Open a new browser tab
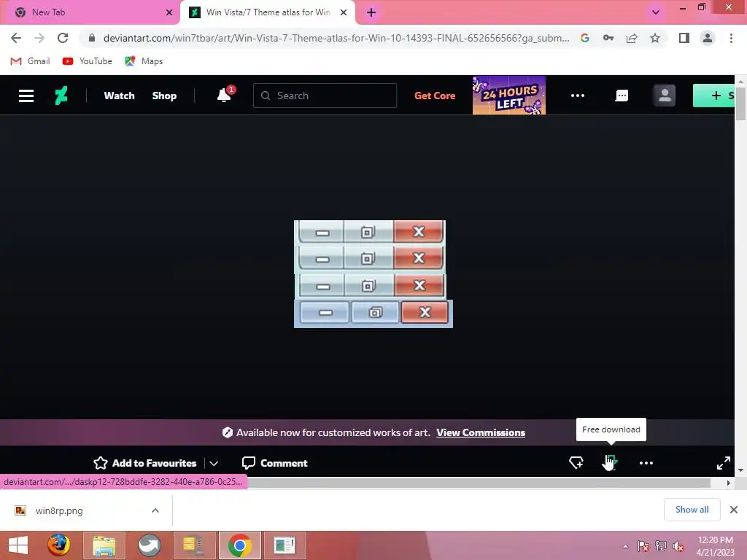 pos(371,12)
